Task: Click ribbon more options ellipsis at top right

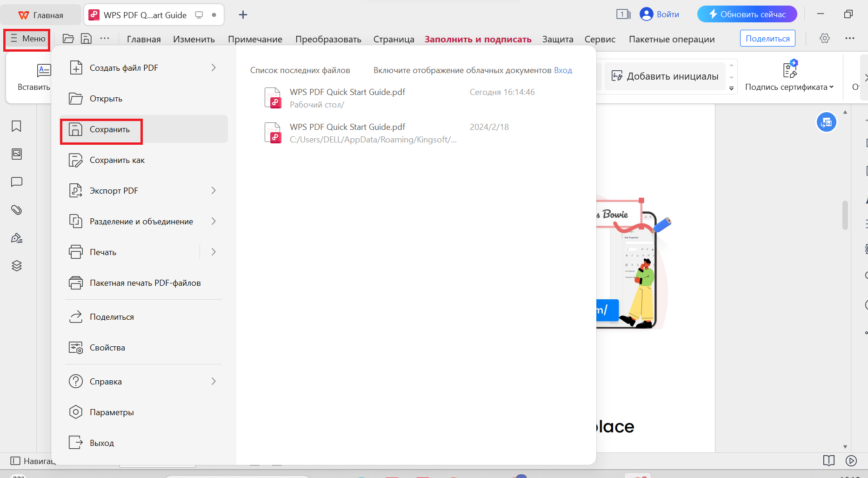Action: click(x=850, y=39)
